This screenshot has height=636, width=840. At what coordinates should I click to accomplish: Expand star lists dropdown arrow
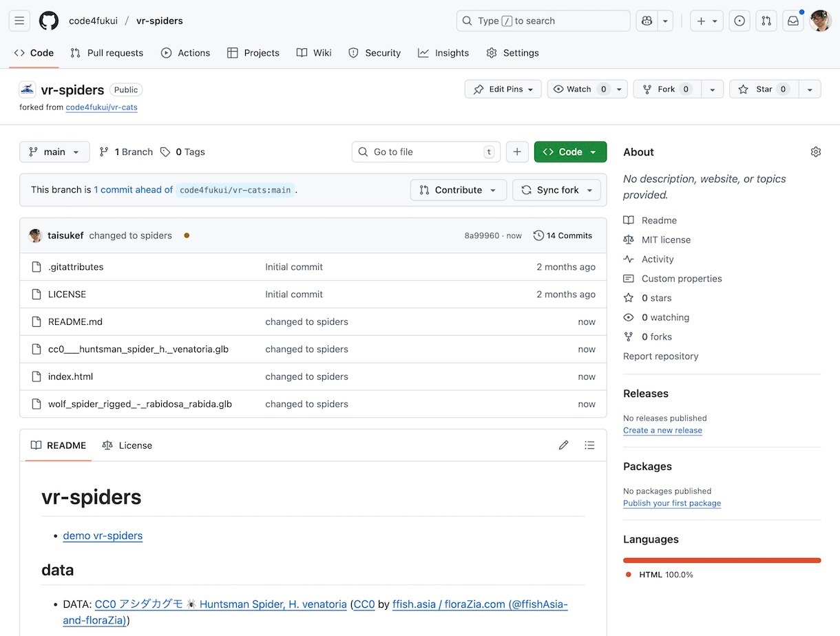(x=810, y=89)
